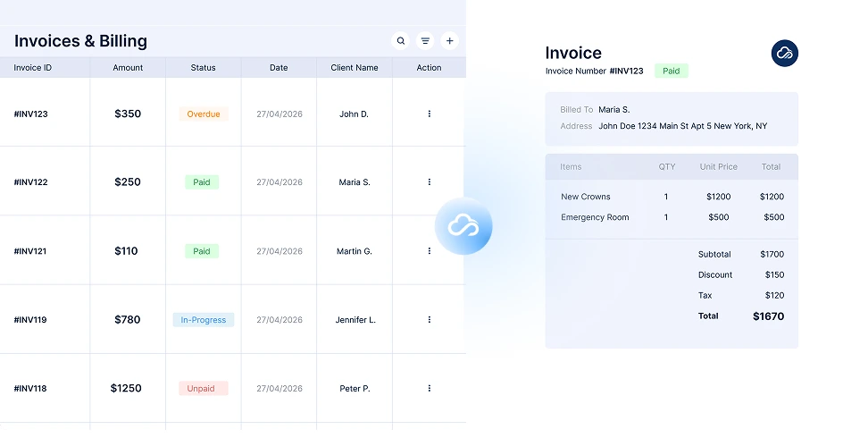Click the $250 amount cell
868x438 pixels.
point(128,181)
